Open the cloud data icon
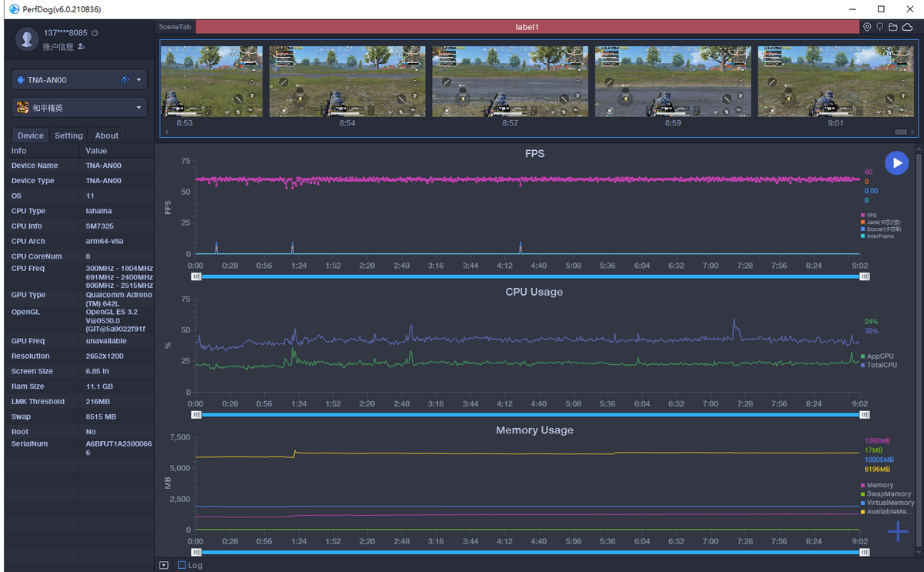 (907, 27)
